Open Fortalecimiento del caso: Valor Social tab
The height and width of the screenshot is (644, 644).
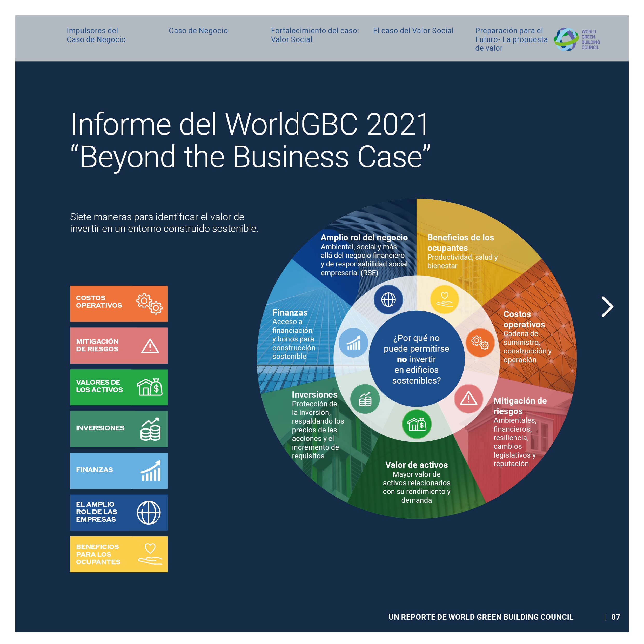coord(315,35)
